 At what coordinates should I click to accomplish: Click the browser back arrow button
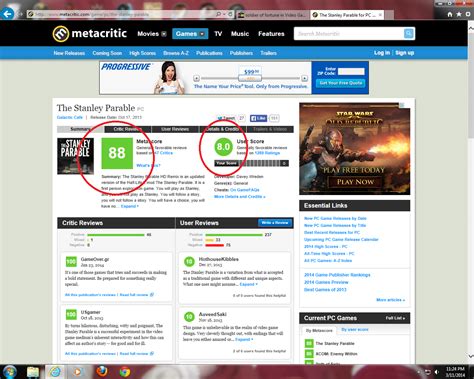(x=7, y=14)
